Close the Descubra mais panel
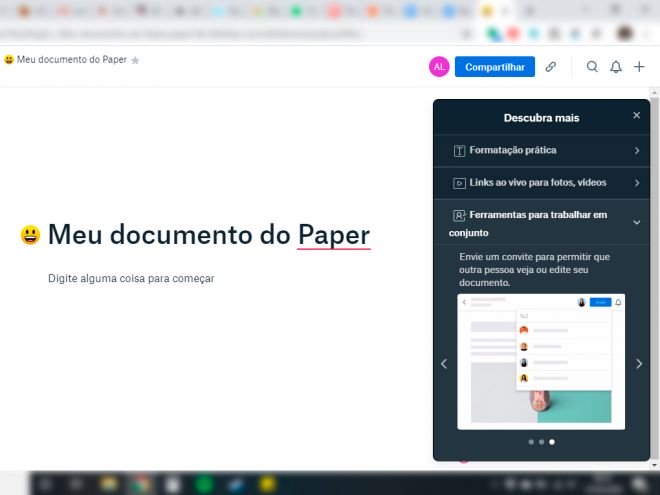The width and height of the screenshot is (660, 495). (x=636, y=115)
